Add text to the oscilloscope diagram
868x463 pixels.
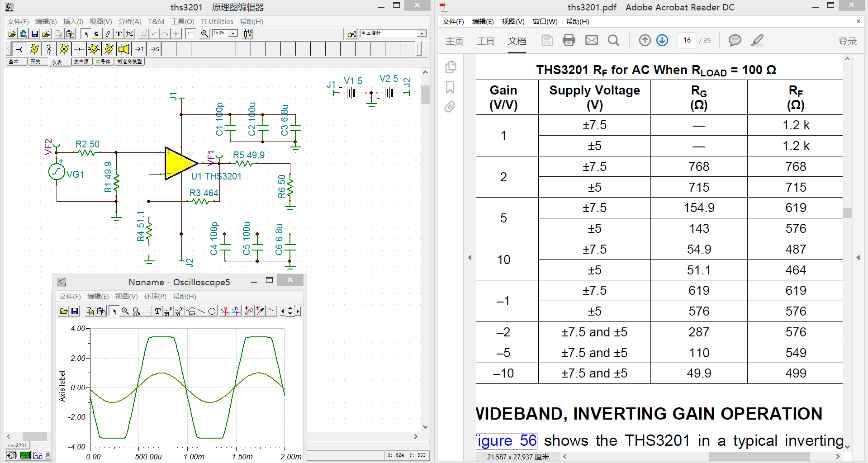[x=157, y=311]
